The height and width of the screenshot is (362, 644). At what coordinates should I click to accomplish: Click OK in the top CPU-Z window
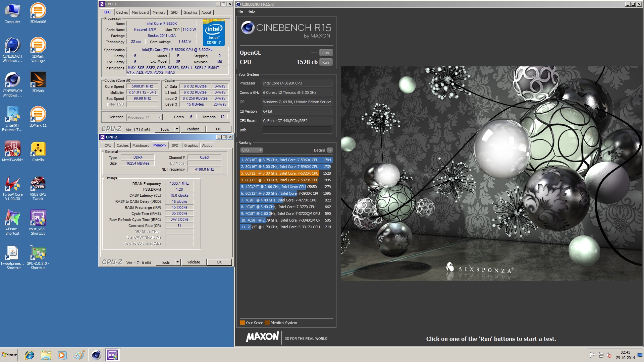219,129
